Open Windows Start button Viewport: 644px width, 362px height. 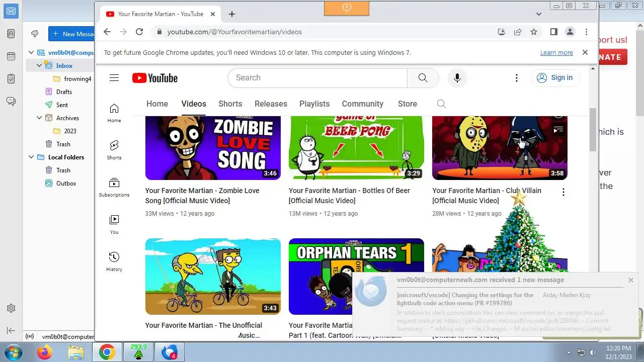tap(13, 352)
